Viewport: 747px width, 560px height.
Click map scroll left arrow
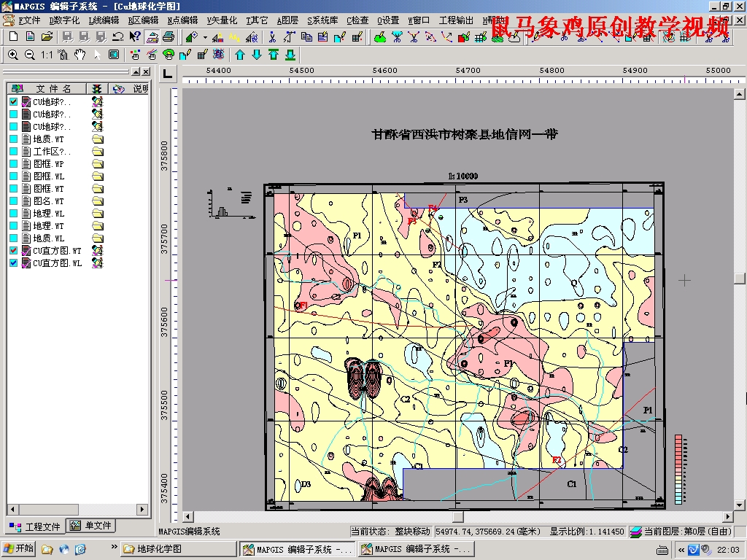click(x=188, y=517)
